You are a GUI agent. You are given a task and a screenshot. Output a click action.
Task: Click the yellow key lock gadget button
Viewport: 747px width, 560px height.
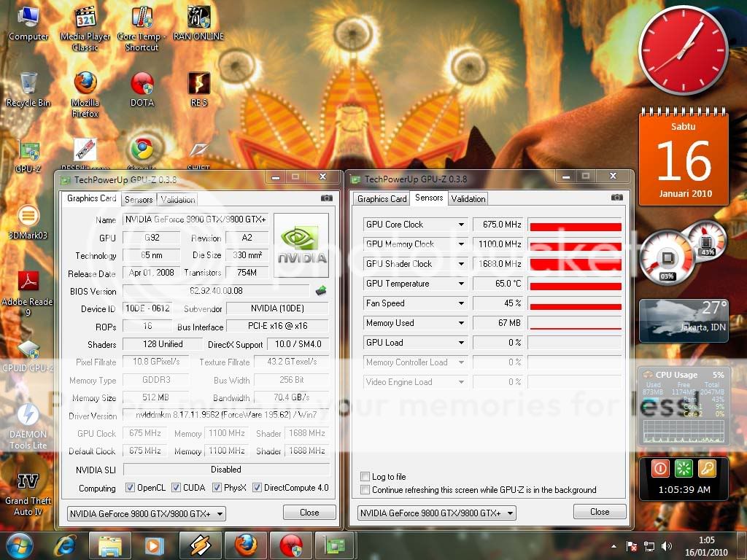coord(707,469)
